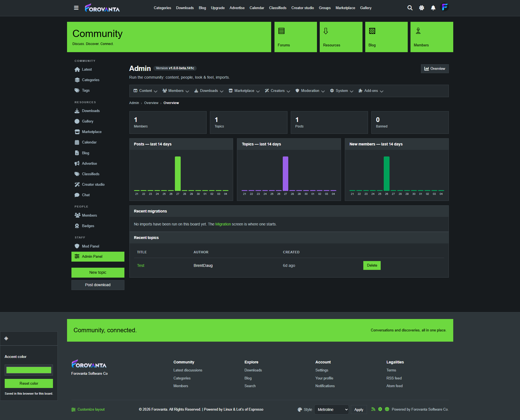Viewport: 520px width, 420px height.
Task: Click the accent color swatch
Action: (x=29, y=370)
